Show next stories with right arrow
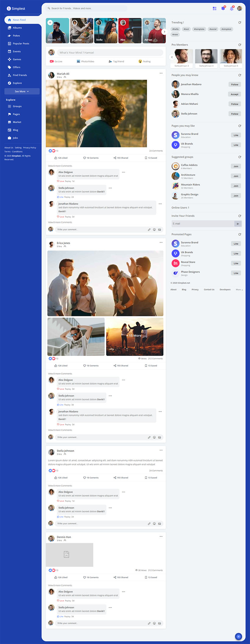250x644 pixels. point(164,31)
